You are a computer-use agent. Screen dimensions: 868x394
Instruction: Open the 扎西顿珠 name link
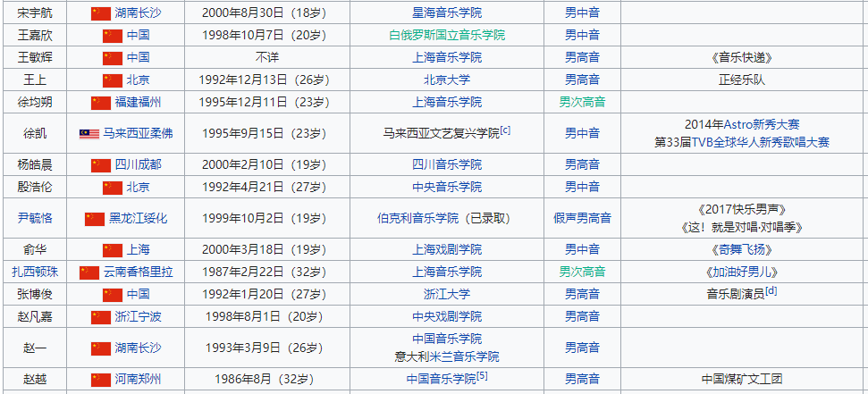pos(35,272)
